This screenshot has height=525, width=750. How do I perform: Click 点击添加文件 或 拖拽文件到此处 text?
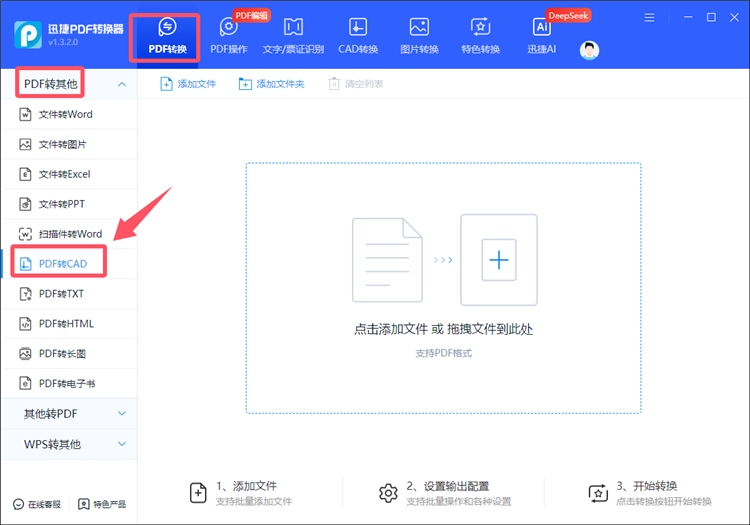click(x=443, y=329)
